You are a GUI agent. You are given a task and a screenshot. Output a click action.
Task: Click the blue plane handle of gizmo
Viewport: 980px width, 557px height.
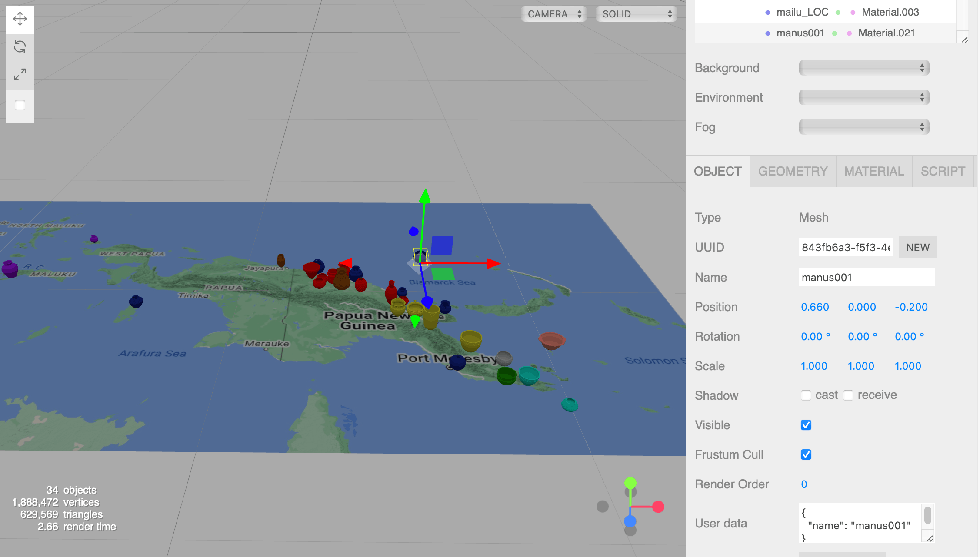coord(442,245)
